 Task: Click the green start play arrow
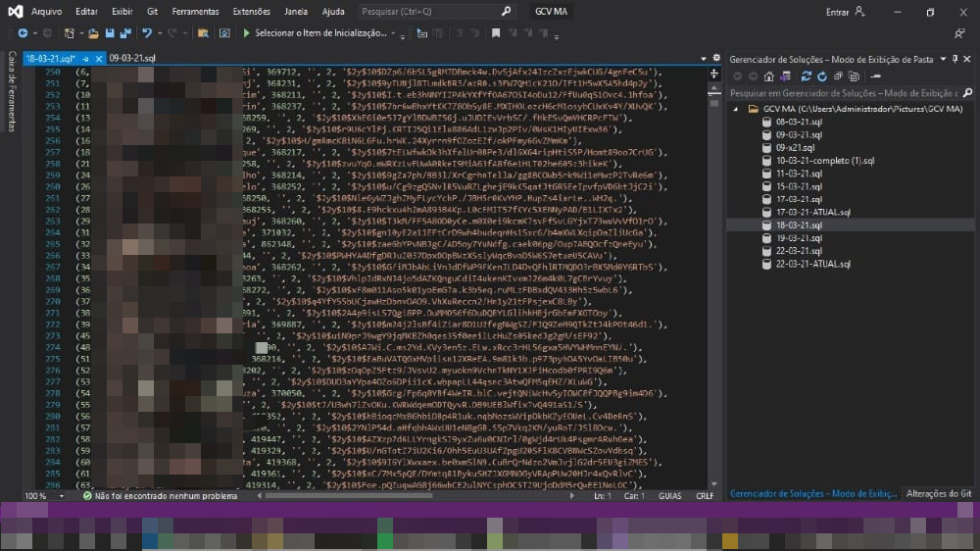[246, 33]
